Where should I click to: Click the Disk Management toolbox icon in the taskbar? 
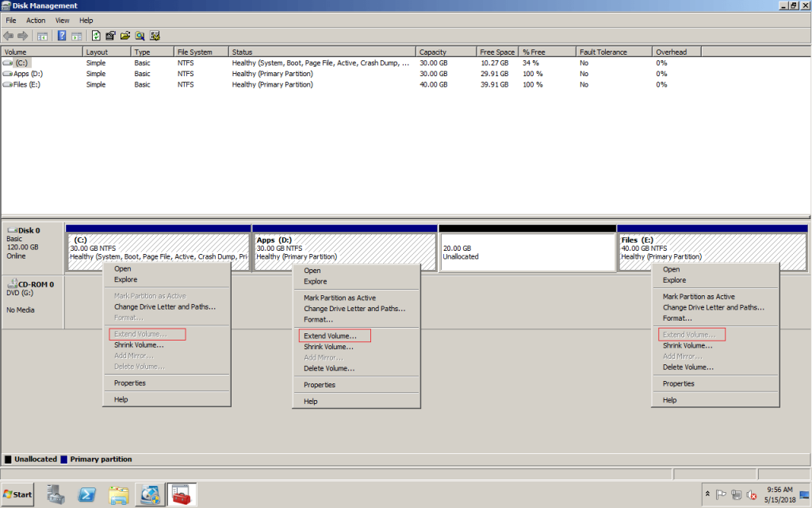(x=182, y=494)
